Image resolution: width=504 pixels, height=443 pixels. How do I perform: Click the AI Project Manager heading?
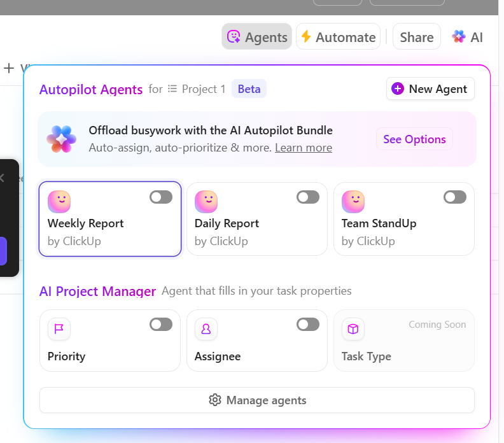[97, 292]
